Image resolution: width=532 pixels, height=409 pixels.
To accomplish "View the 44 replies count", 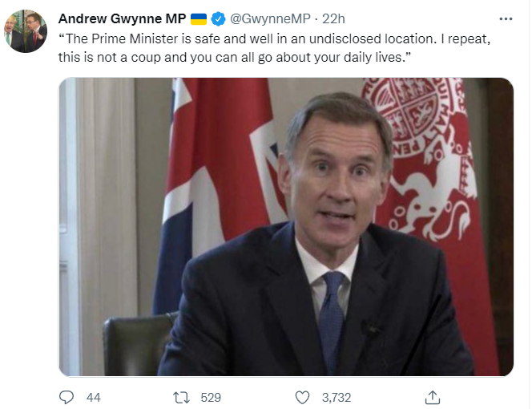I will coord(93,398).
